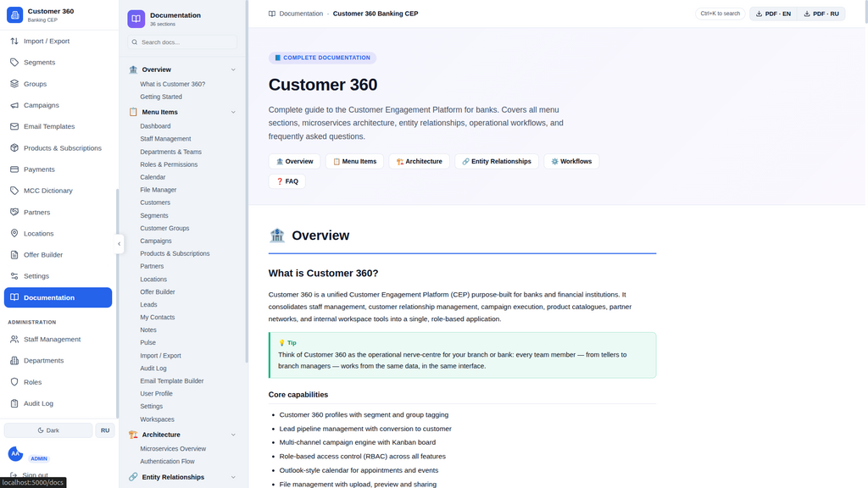Screen dimensions: 868x488
Task: Click the main sidebar scrollbar
Action: click(x=117, y=303)
